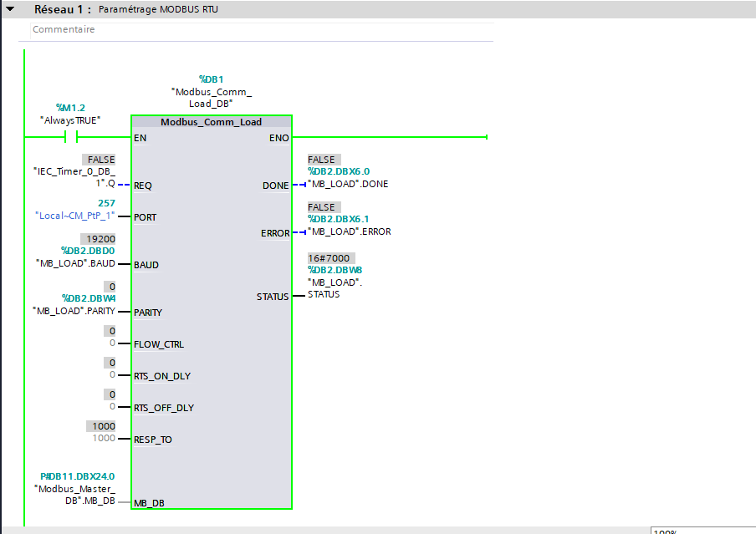Screen dimensions: 756x534
Task: Click the Local~CM_PtP_1 port operand
Action: pyautogui.click(x=74, y=216)
